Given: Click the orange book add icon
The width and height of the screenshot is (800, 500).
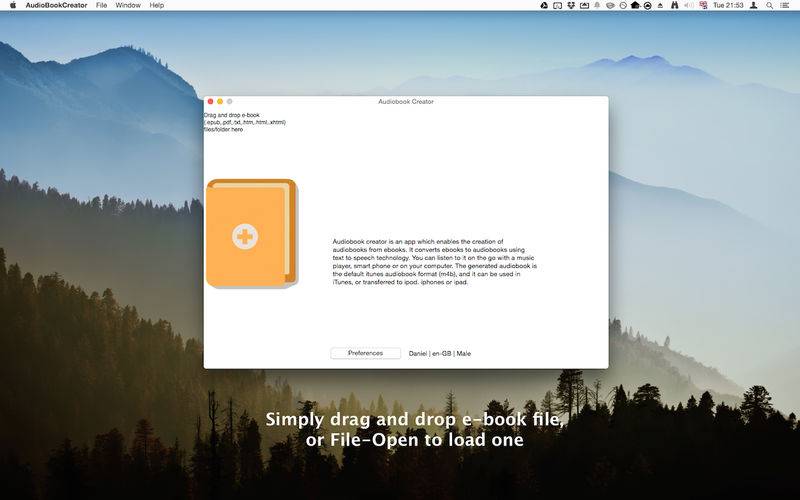Looking at the screenshot, I should (252, 234).
